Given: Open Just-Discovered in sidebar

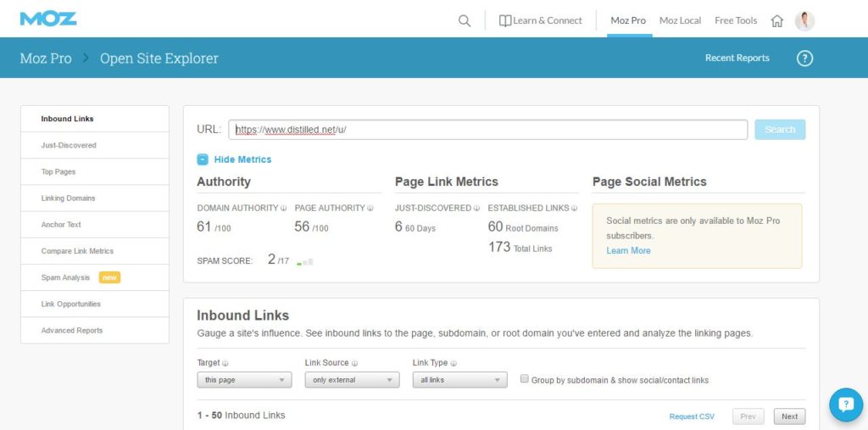Looking at the screenshot, I should click(x=95, y=145).
